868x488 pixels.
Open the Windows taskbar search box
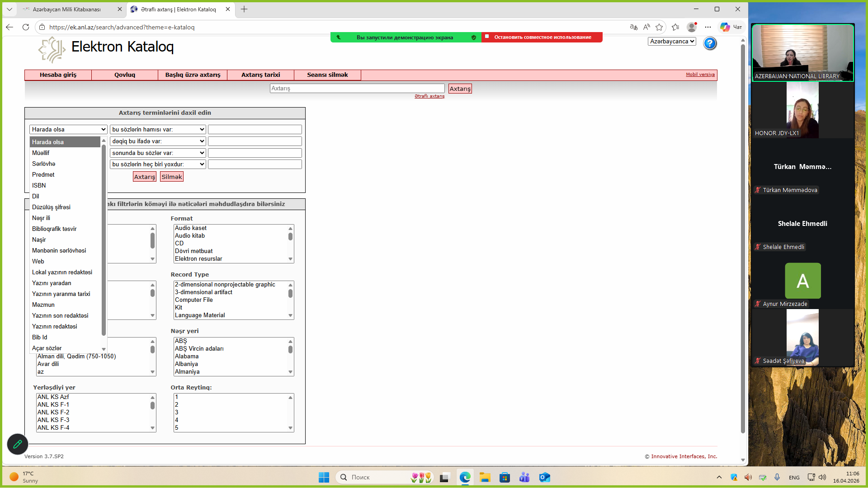(385, 477)
